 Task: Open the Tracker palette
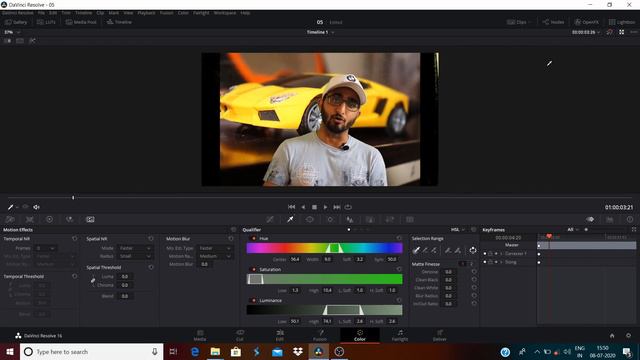click(x=330, y=220)
